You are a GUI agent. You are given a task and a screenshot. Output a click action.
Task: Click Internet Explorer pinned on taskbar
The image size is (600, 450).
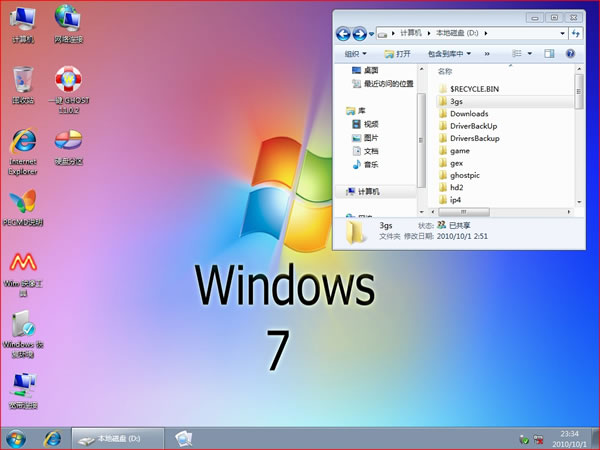52,438
